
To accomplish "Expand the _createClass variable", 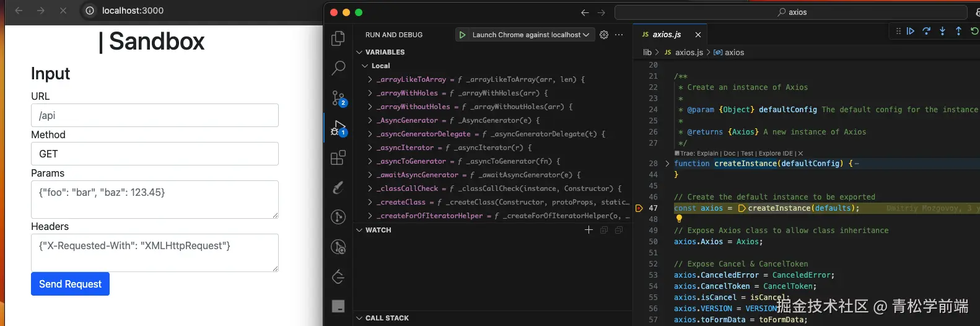I will pos(370,202).
